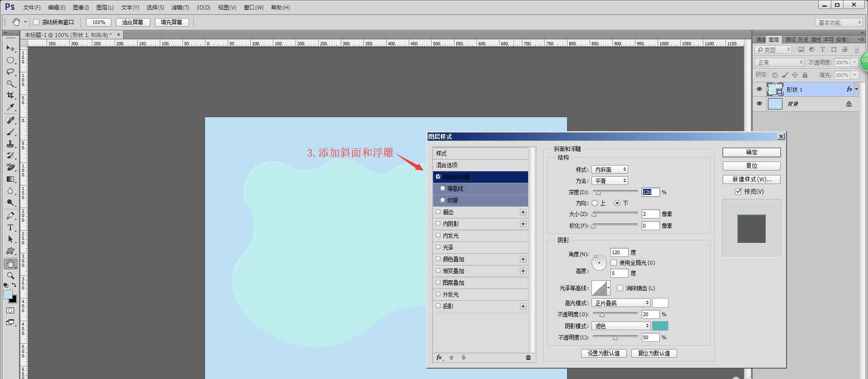Open the 图像 menu
Screen dimensions: 868x379
point(81,8)
